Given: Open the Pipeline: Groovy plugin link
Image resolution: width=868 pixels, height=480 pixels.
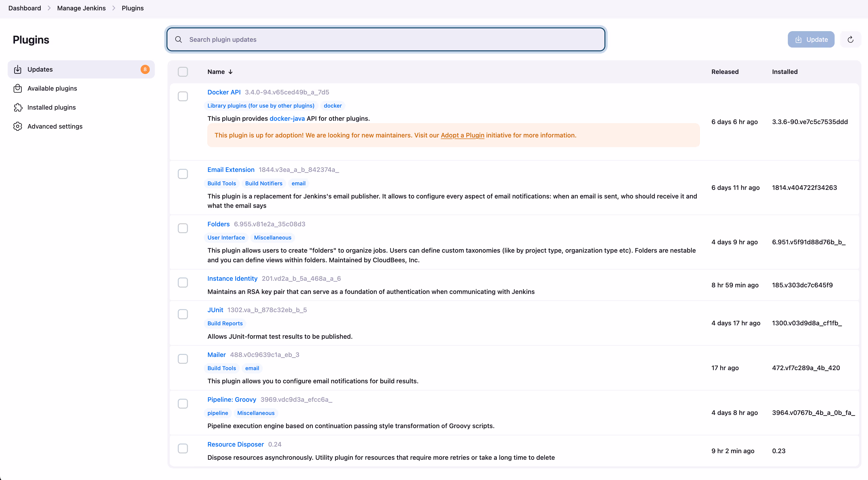Looking at the screenshot, I should click(232, 400).
